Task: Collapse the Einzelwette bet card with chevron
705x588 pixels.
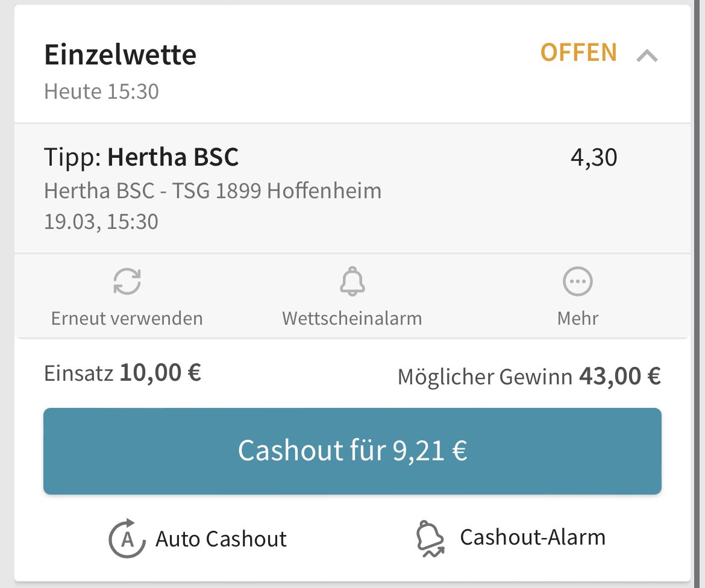Action: tap(647, 56)
